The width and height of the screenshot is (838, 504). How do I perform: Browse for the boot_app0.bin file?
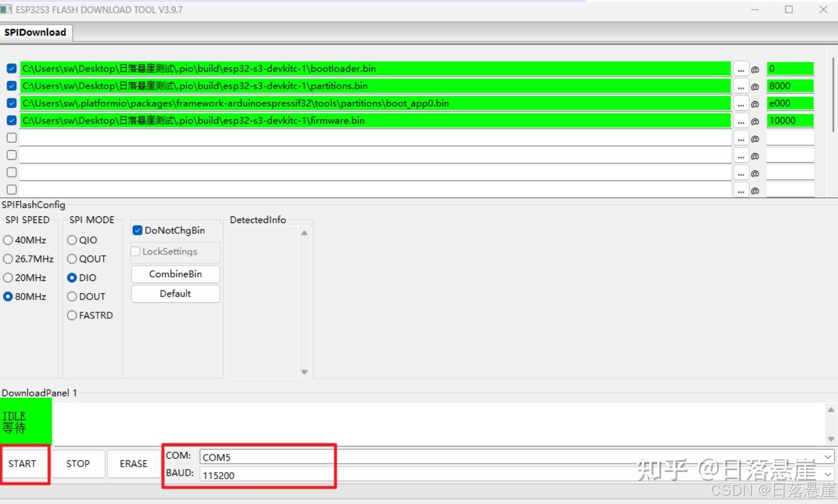point(741,102)
